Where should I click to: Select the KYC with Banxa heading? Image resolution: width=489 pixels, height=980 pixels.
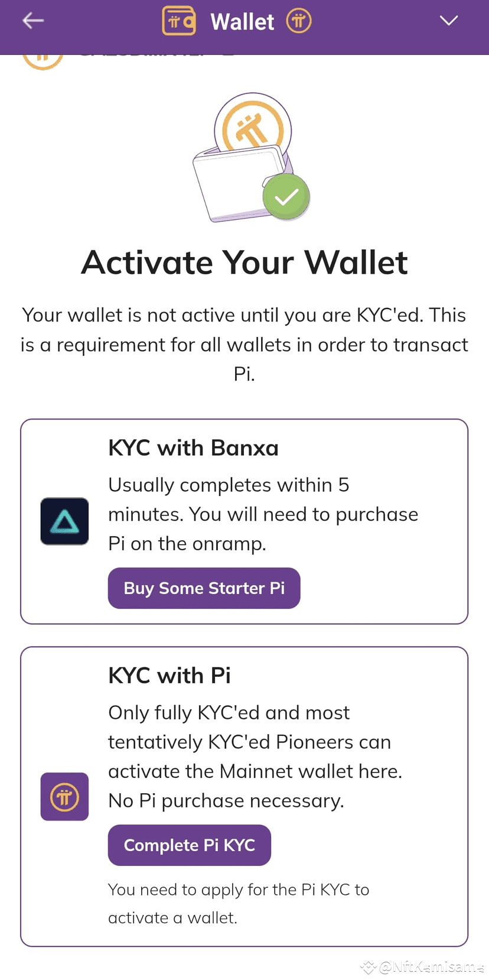point(193,448)
